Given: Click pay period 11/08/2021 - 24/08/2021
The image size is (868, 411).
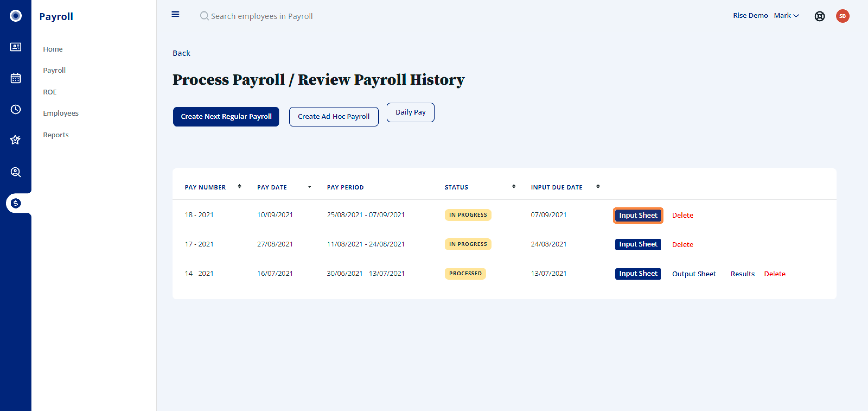Looking at the screenshot, I should point(365,244).
